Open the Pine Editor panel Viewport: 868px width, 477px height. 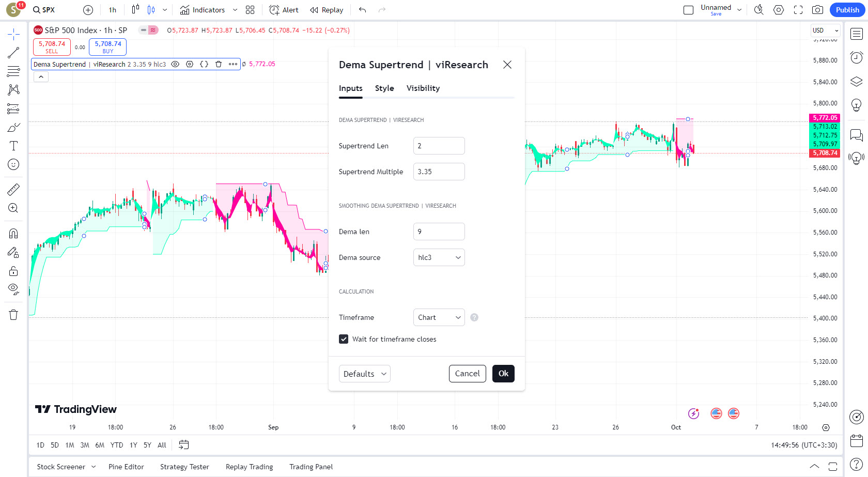(126, 467)
